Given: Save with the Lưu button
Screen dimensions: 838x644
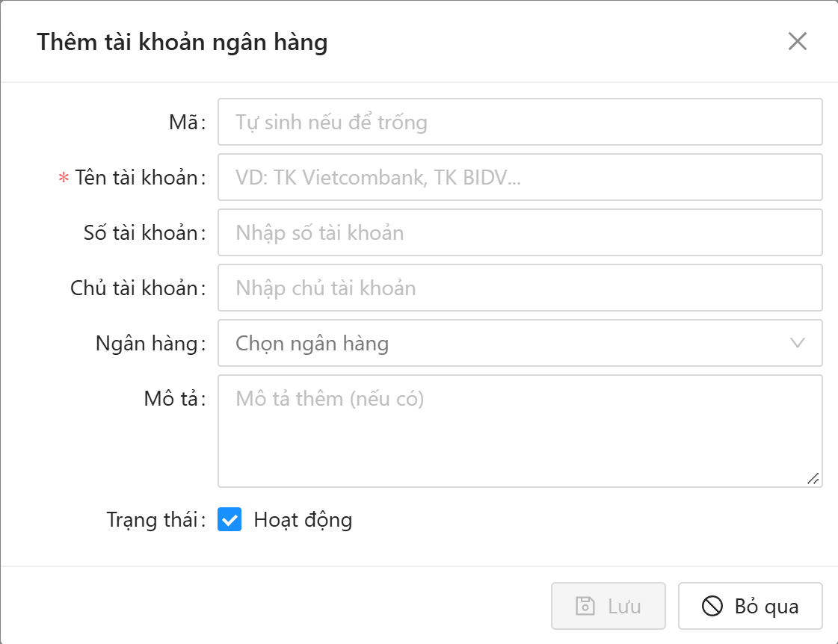Looking at the screenshot, I should tap(609, 606).
